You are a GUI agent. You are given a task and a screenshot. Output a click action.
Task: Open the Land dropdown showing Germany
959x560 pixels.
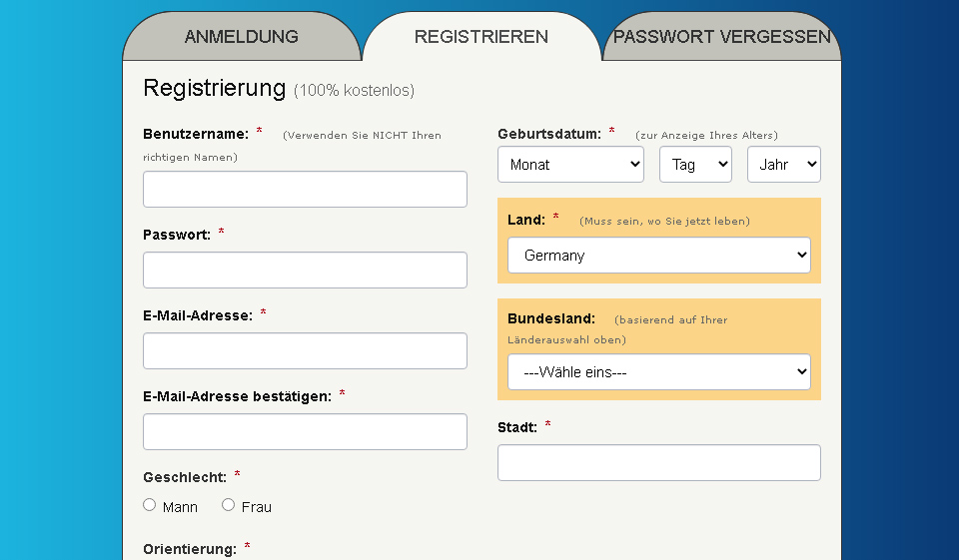[x=658, y=256]
